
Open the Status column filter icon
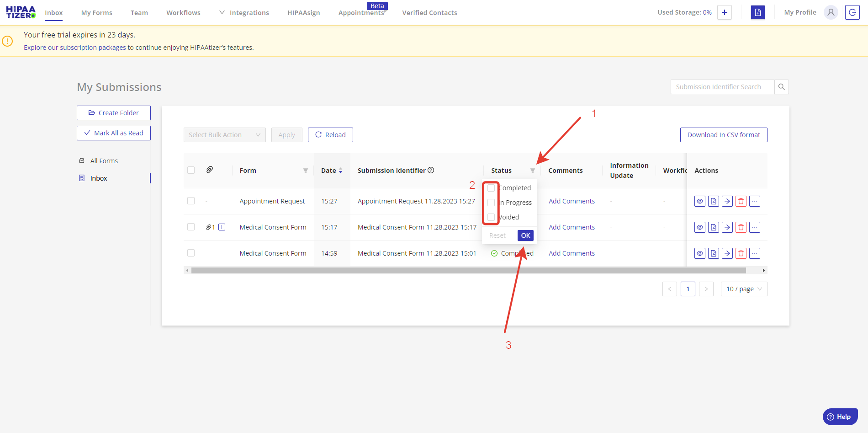533,171
